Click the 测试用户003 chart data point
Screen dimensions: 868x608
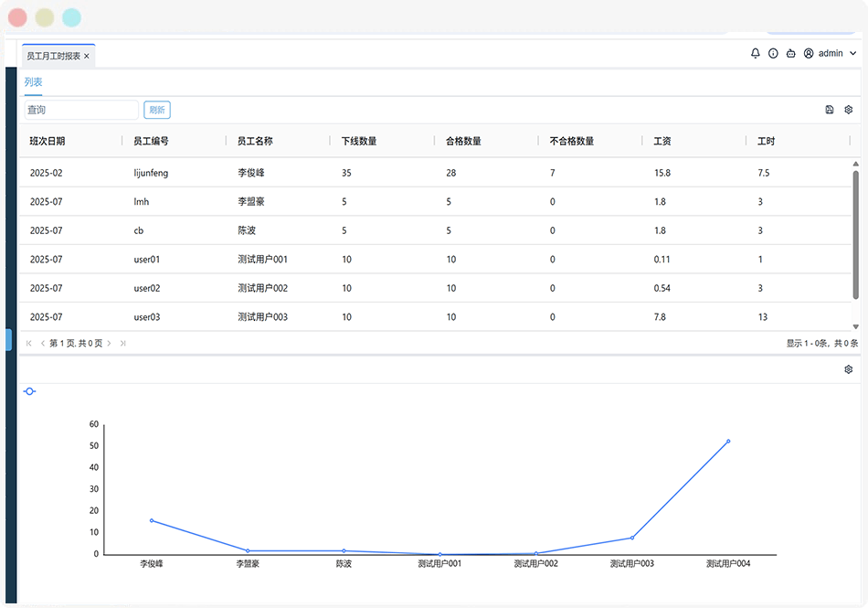pos(632,538)
